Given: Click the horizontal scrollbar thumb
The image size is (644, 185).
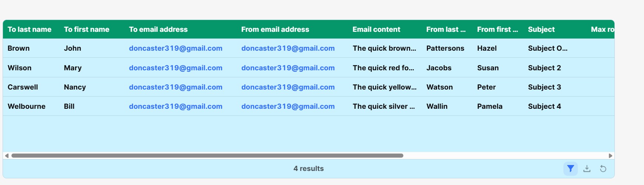Looking at the screenshot, I should 207,156.
